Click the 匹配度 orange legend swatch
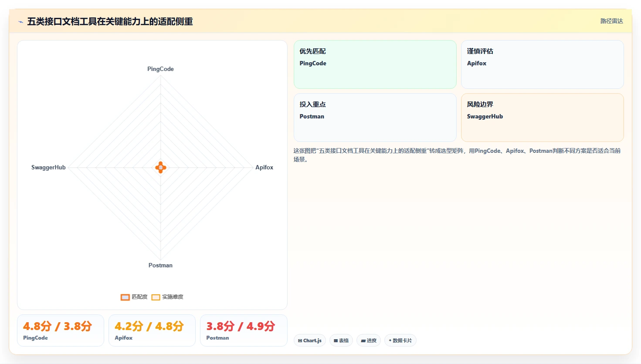 125,297
